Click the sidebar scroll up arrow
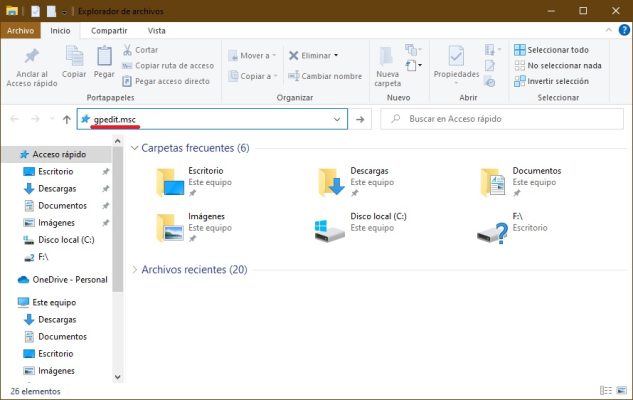This screenshot has width=633, height=400. click(x=117, y=141)
